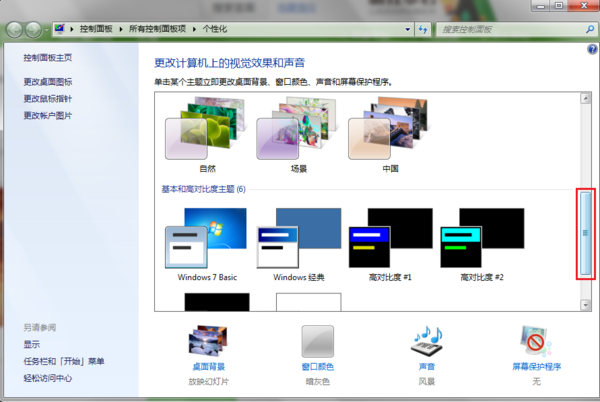This screenshot has width=600, height=402.
Task: Click the theme list scroll up arrow
Action: pos(585,98)
